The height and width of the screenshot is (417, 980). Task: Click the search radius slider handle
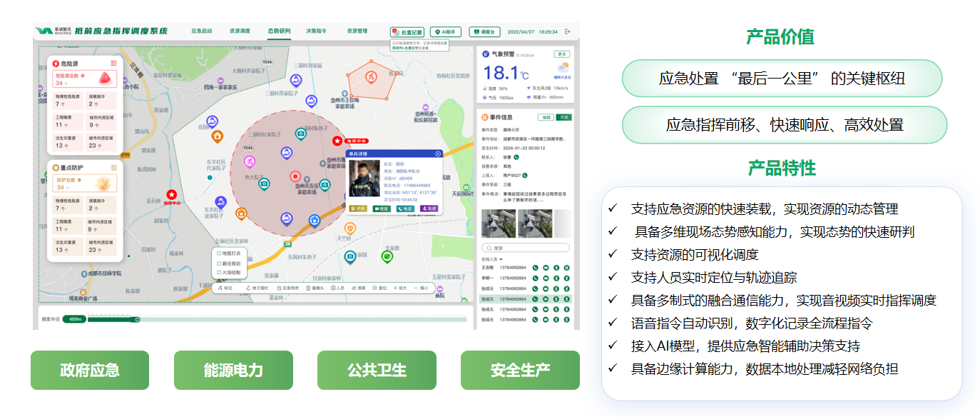138,319
